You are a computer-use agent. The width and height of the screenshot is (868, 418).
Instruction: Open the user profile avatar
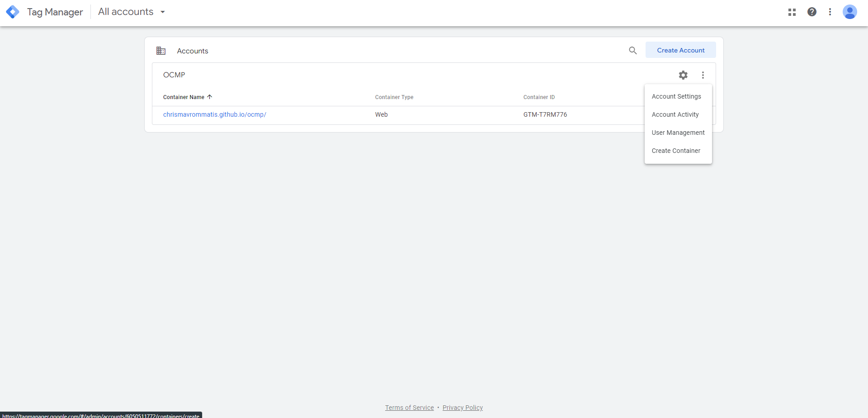850,12
